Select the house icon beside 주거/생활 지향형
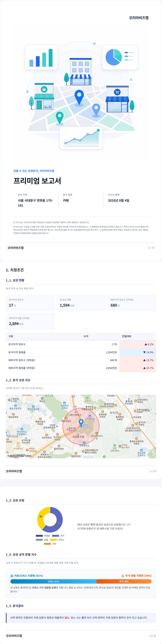The image size is (162, 644). coord(123,576)
